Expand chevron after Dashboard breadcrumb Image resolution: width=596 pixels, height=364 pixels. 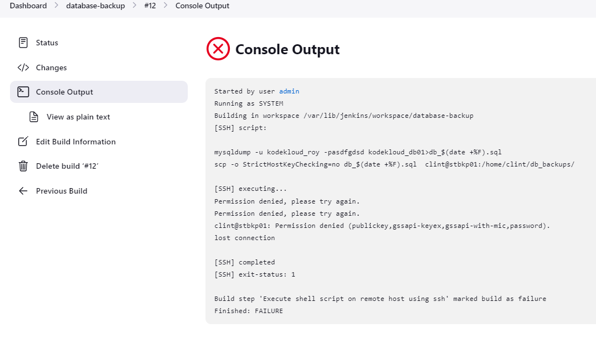tap(56, 6)
